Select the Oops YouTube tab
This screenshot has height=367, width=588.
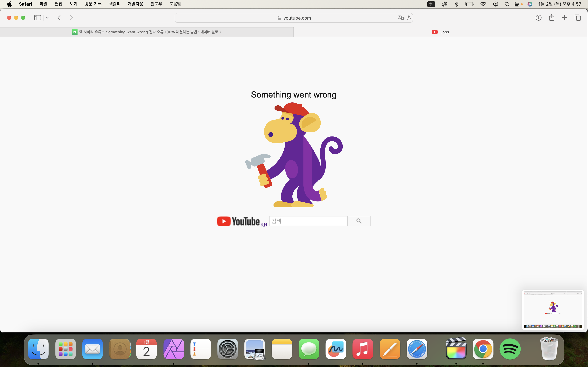pos(440,32)
